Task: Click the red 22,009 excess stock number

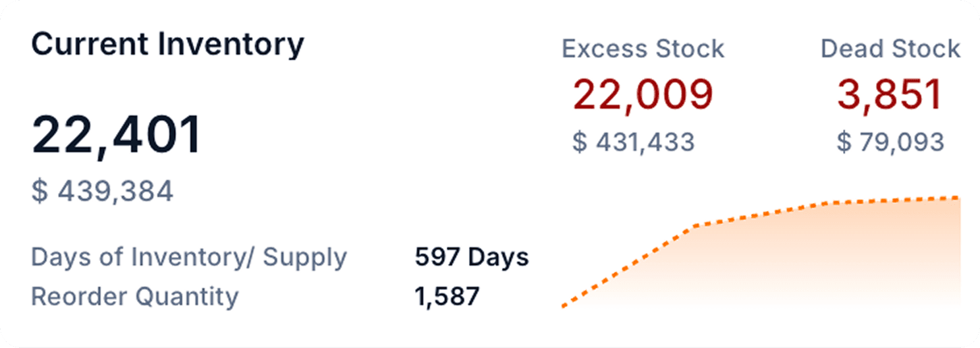Action: click(643, 95)
